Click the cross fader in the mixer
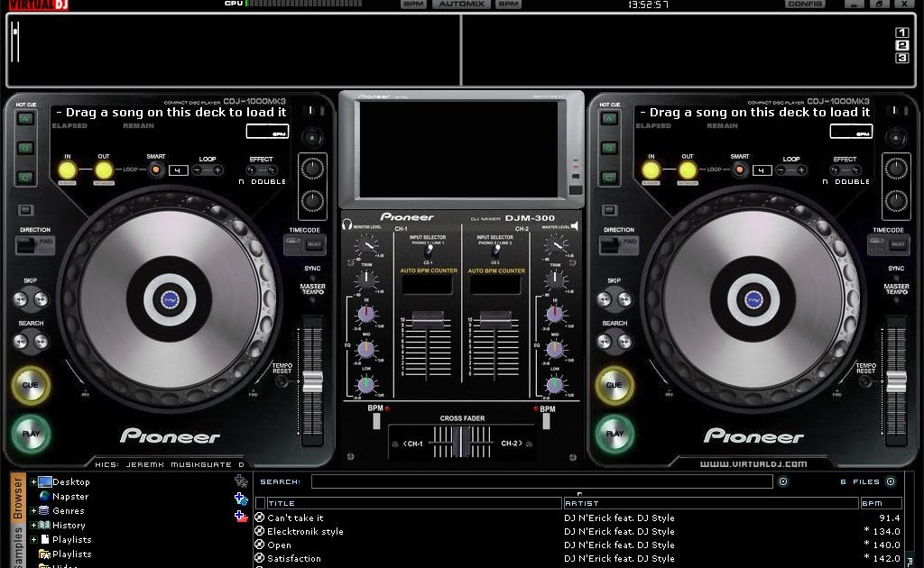This screenshot has width=924, height=568. point(461,439)
